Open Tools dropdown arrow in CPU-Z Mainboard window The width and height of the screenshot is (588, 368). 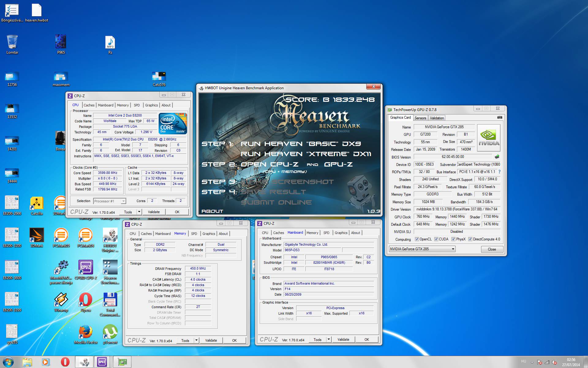pyautogui.click(x=329, y=339)
